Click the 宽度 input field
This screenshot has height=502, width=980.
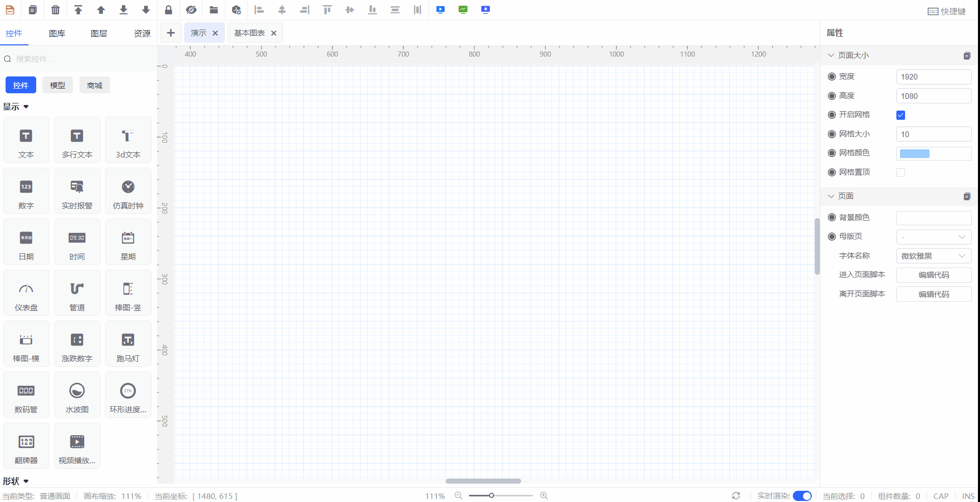point(934,77)
